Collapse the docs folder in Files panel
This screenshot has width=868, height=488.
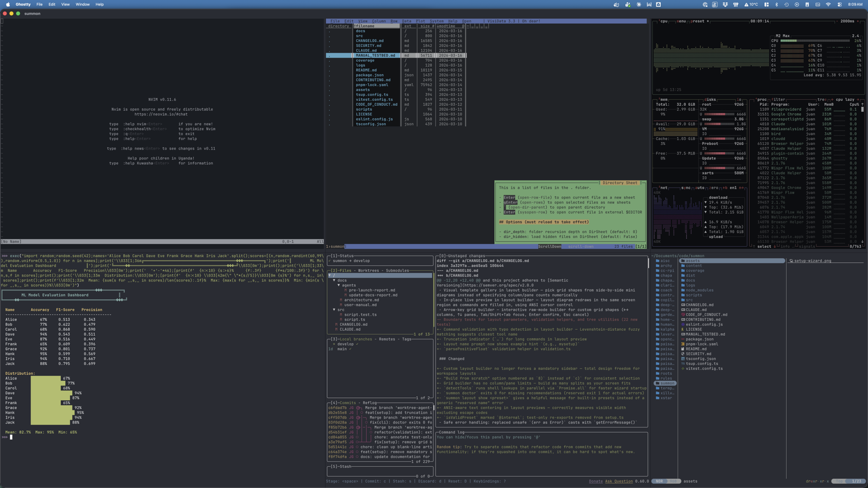coord(334,280)
